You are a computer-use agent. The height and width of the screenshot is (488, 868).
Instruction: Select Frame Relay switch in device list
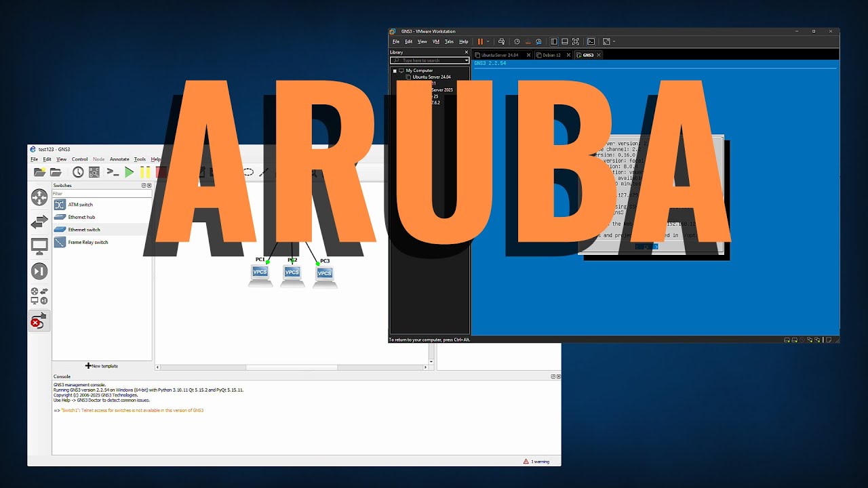102,242
